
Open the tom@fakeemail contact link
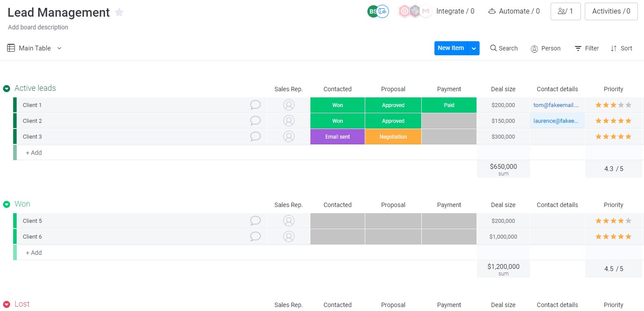[x=556, y=105]
